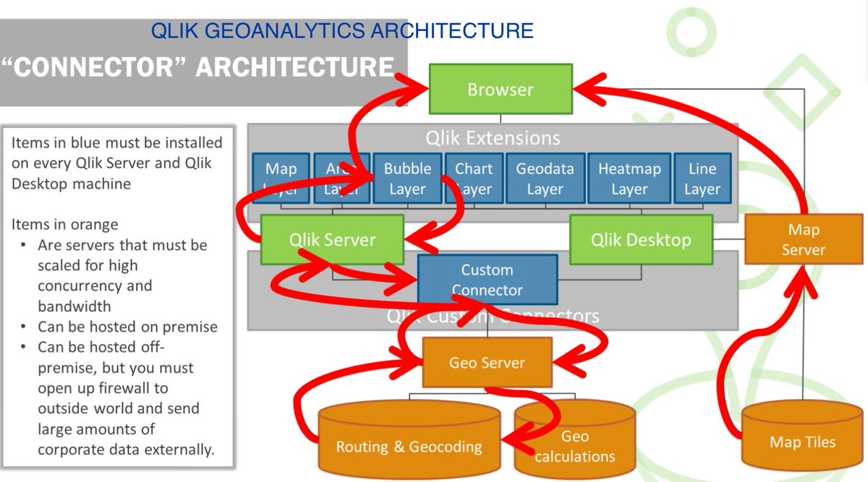Click the green Browser box
The height and width of the screenshot is (482, 868).
click(501, 89)
